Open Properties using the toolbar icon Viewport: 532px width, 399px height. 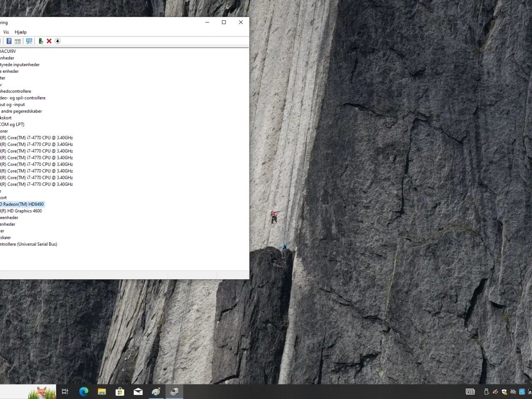point(17,41)
